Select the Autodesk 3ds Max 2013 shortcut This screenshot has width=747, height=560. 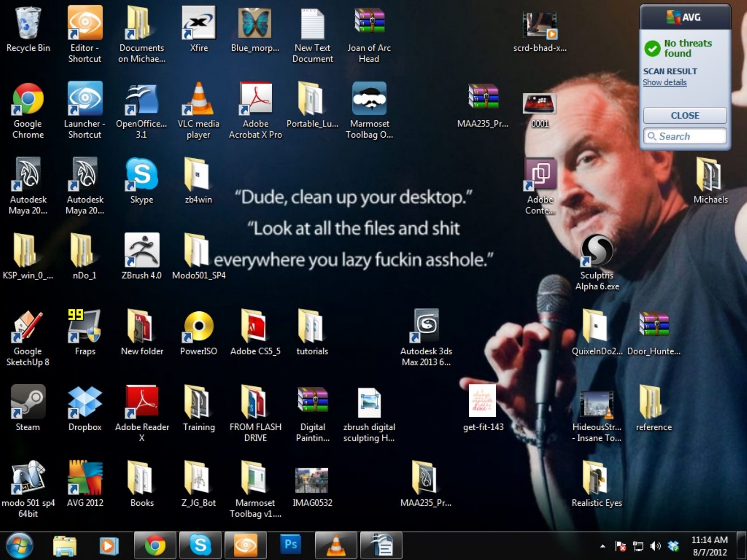click(426, 326)
